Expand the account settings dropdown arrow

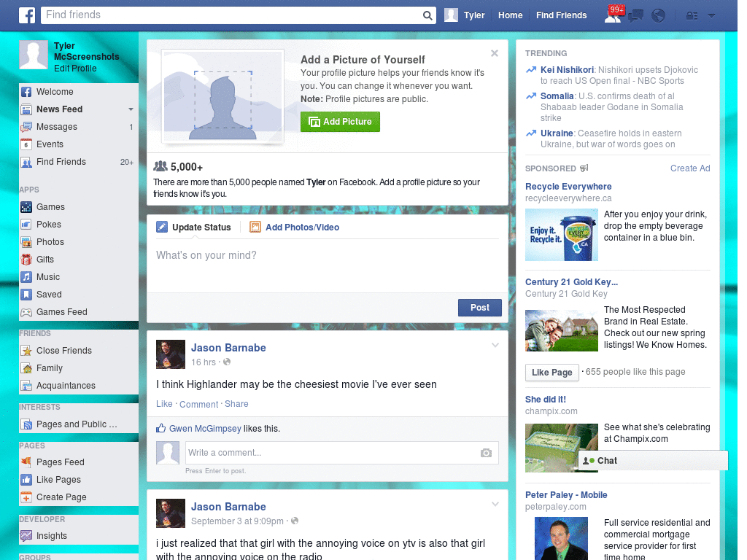[x=711, y=15]
